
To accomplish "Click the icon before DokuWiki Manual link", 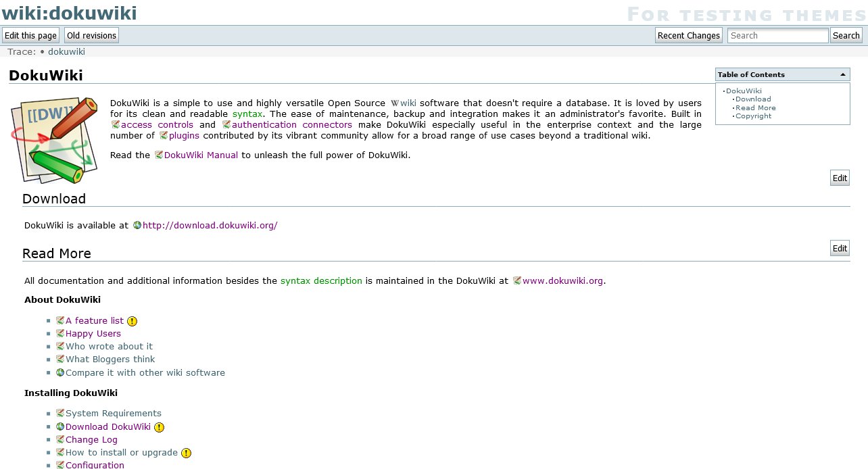I will 159,155.
